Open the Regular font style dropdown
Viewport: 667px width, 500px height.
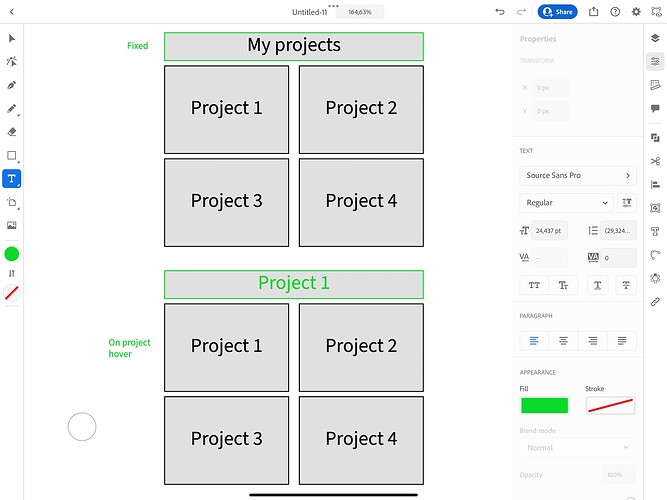pos(565,202)
